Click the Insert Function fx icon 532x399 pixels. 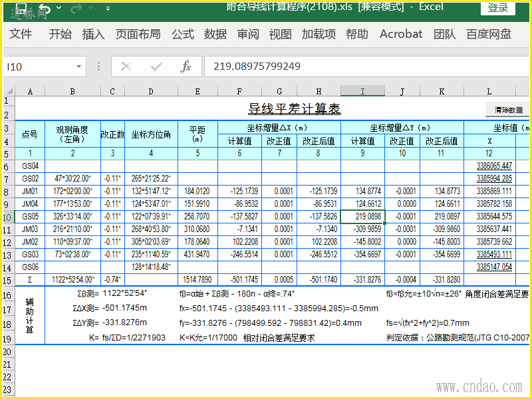(x=186, y=66)
